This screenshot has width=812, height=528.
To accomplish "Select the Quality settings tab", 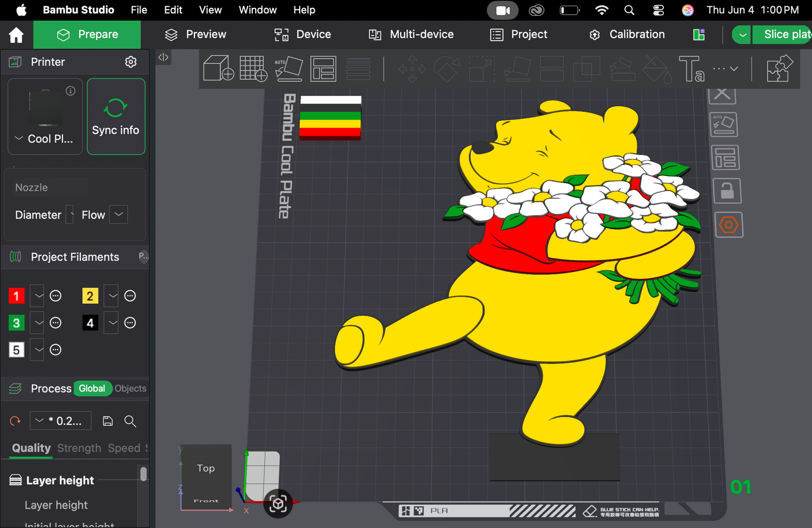I will [31, 448].
